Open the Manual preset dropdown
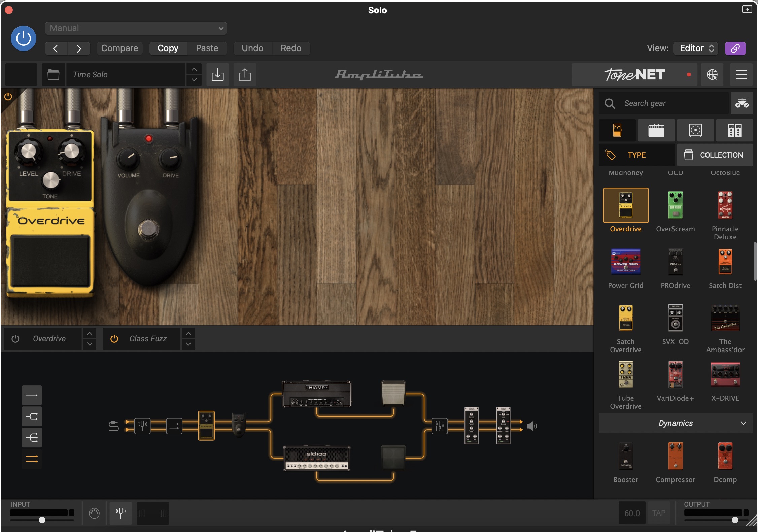This screenshot has width=758, height=532. tap(136, 28)
